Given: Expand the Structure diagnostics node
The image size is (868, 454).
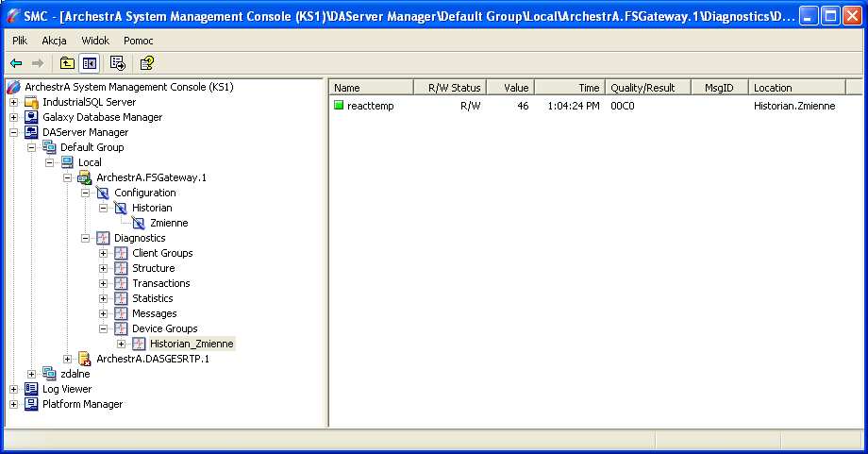Looking at the screenshot, I should coord(103,268).
